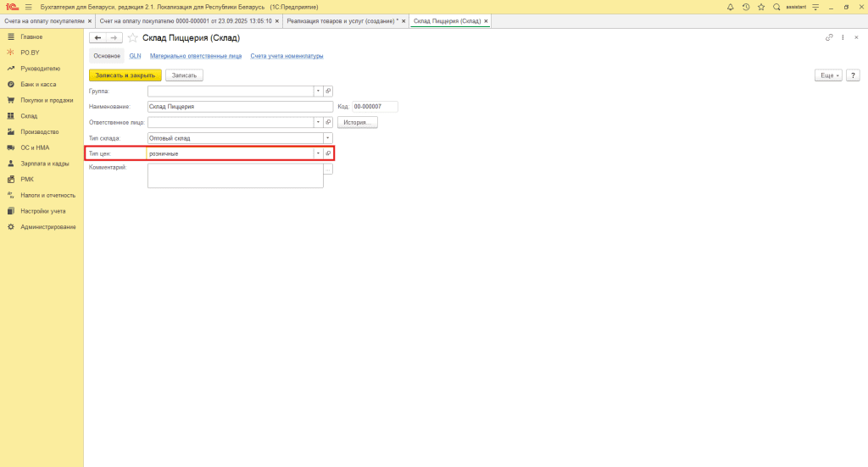
Task: Click the global search magnifier icon
Action: (x=776, y=7)
